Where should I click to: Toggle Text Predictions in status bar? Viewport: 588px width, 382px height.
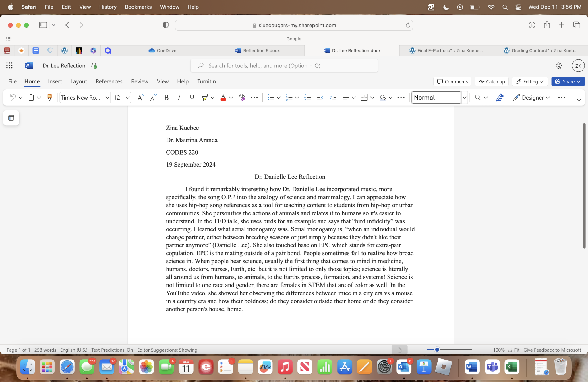(112, 350)
